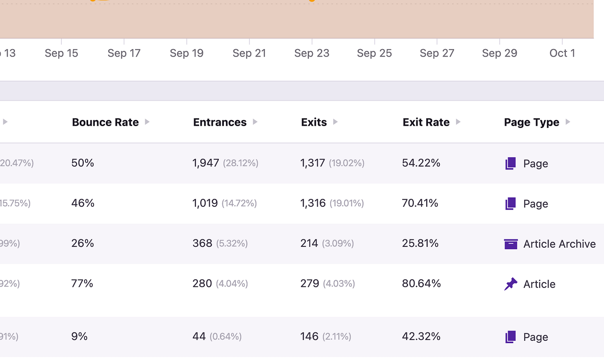Image resolution: width=604 pixels, height=364 pixels.
Task: Click the Page icon in the first table row
Action: tap(510, 163)
